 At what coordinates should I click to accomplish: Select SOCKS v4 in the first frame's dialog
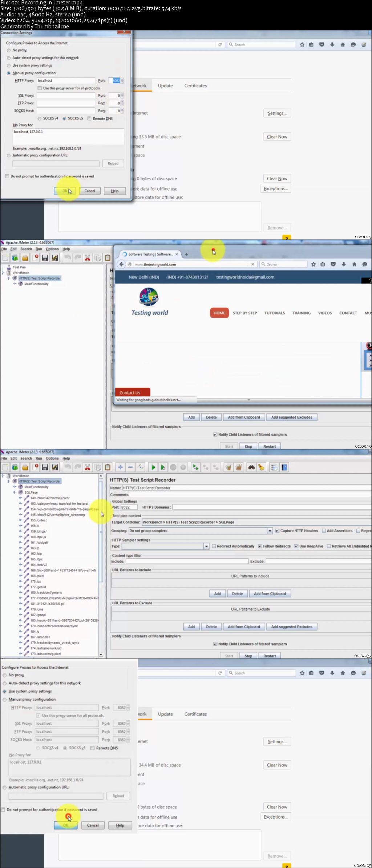click(x=40, y=119)
